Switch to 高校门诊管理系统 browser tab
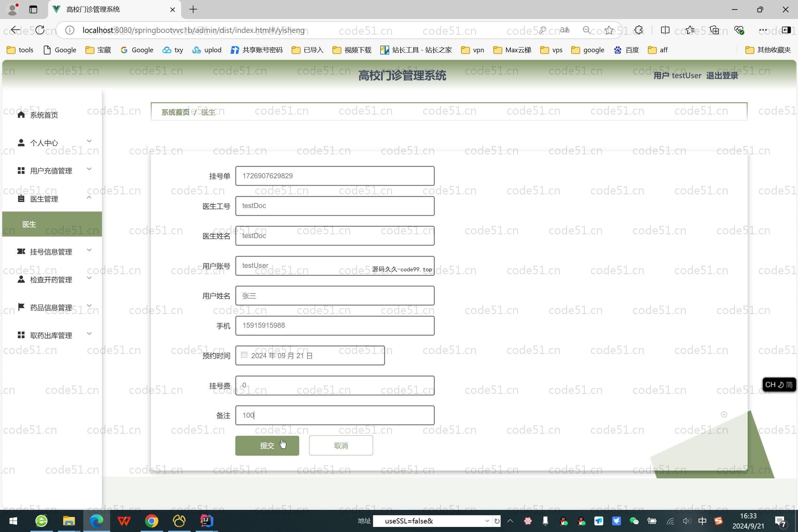798x532 pixels. 114,9
